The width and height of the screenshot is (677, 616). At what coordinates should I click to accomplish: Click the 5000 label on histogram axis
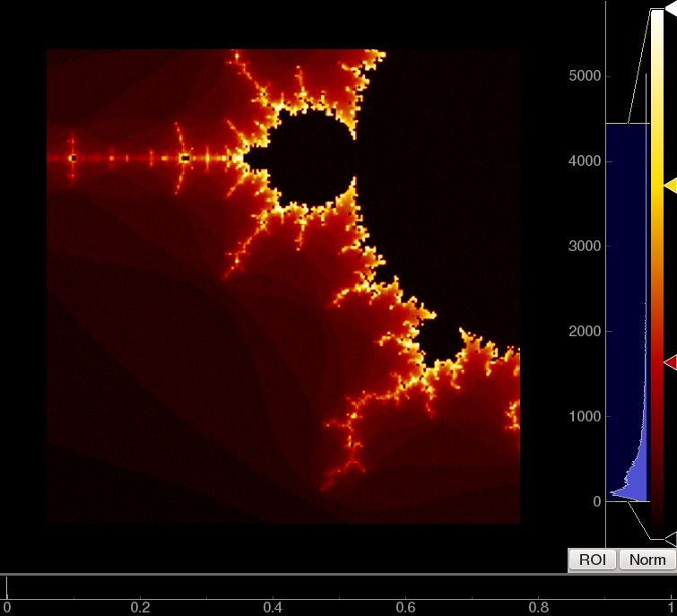click(x=585, y=76)
